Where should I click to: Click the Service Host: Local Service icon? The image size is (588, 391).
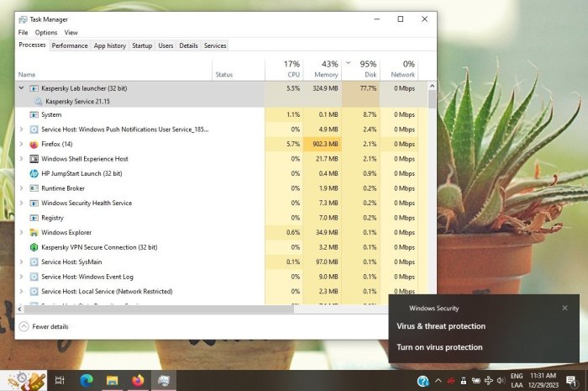coord(34,292)
